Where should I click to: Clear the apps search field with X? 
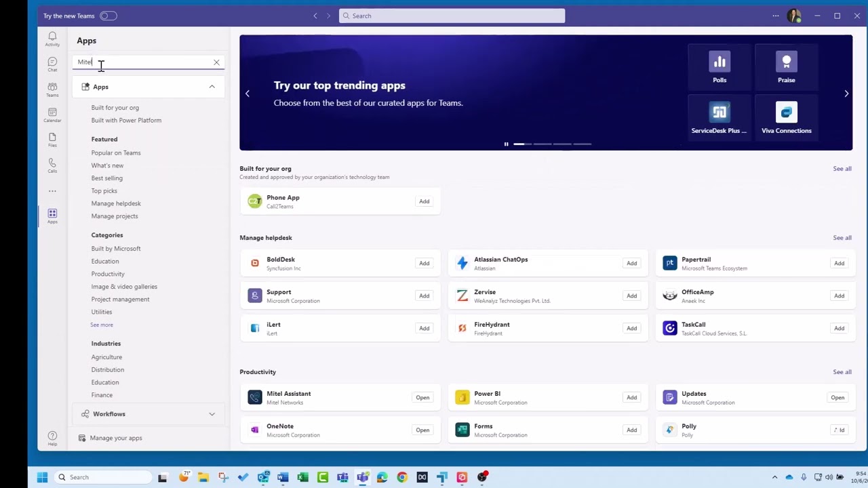(x=216, y=62)
